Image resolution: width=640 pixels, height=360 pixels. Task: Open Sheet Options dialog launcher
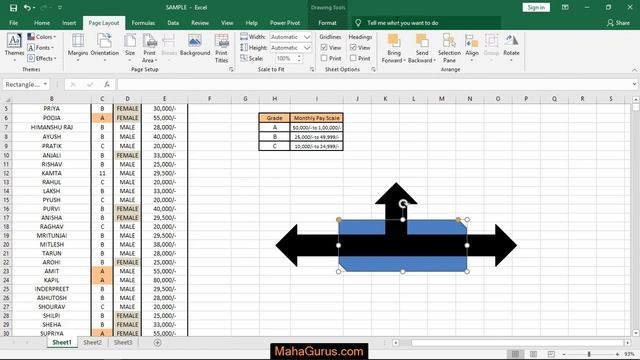click(373, 70)
